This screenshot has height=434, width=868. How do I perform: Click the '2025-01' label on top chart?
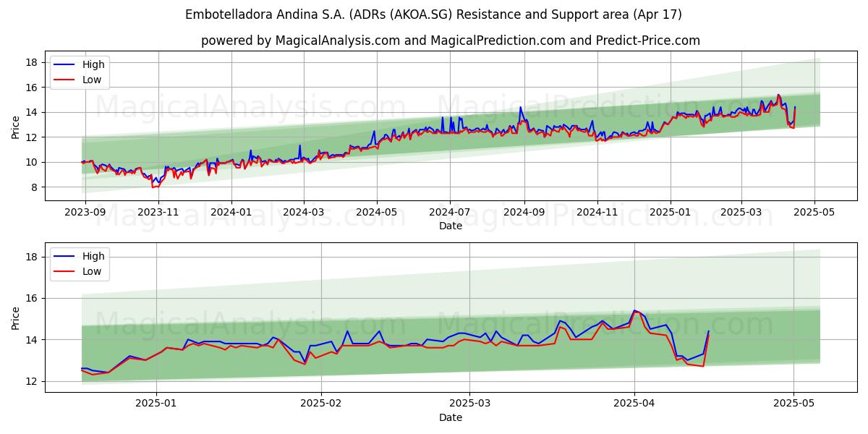(670, 214)
